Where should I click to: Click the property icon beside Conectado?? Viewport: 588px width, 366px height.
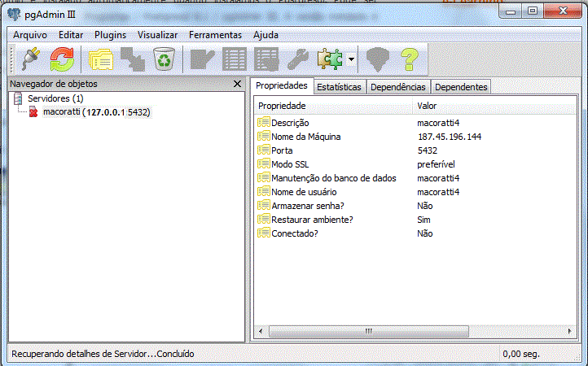coord(264,233)
